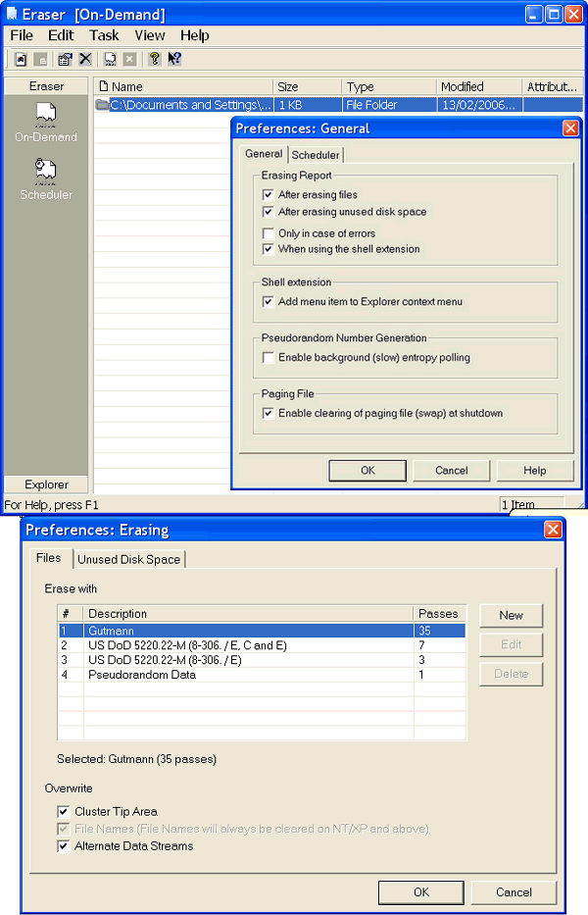Open Explorer section at sidebar bottom
The height and width of the screenshot is (915, 588).
coord(46,484)
